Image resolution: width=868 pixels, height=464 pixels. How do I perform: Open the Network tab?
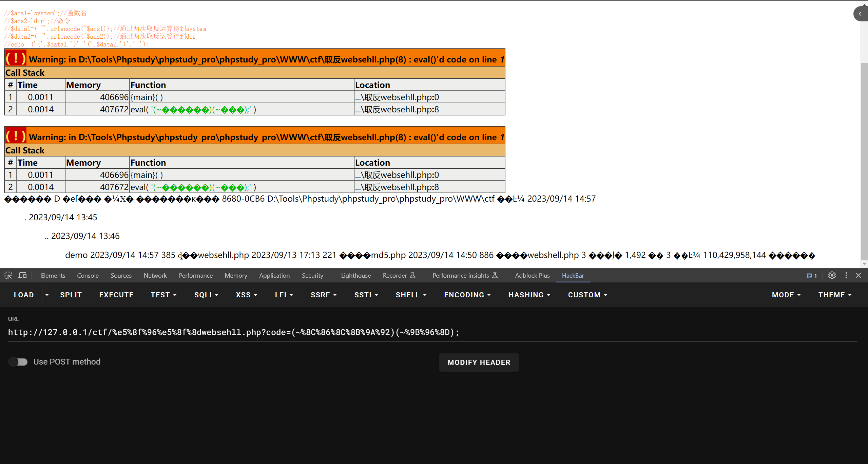155,276
